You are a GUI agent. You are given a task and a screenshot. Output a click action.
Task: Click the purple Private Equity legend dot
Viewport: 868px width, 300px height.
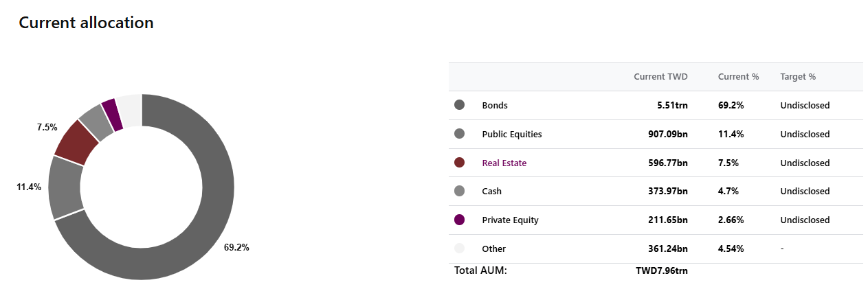(x=460, y=220)
